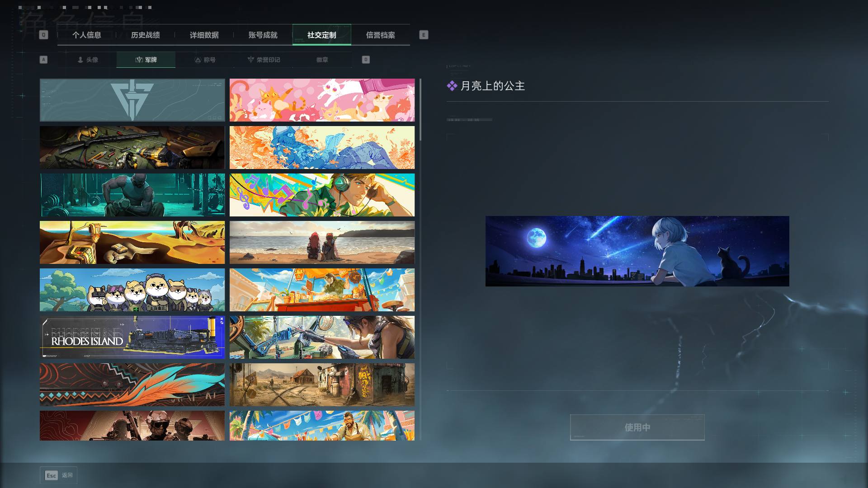Click the D key next sub-tab icon

click(366, 60)
